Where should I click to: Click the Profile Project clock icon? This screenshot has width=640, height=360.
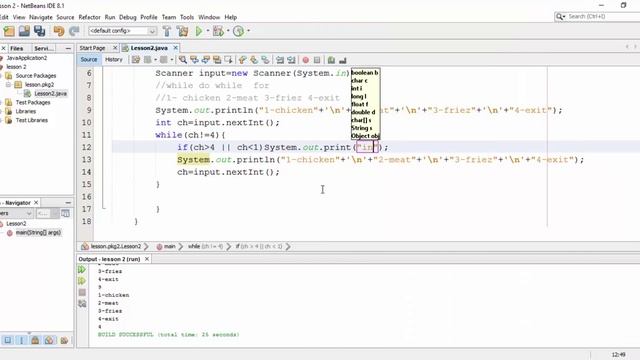(x=238, y=31)
